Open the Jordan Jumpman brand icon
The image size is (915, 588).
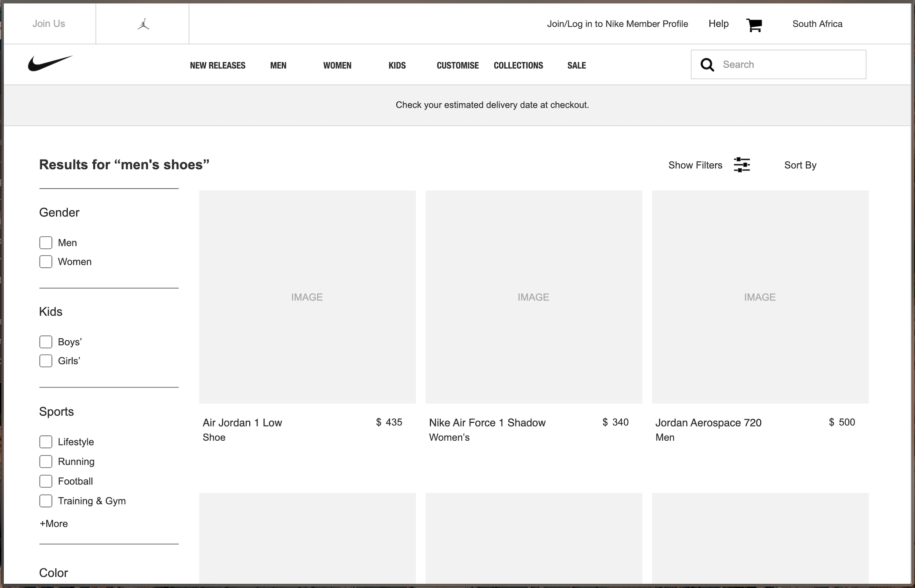(143, 24)
